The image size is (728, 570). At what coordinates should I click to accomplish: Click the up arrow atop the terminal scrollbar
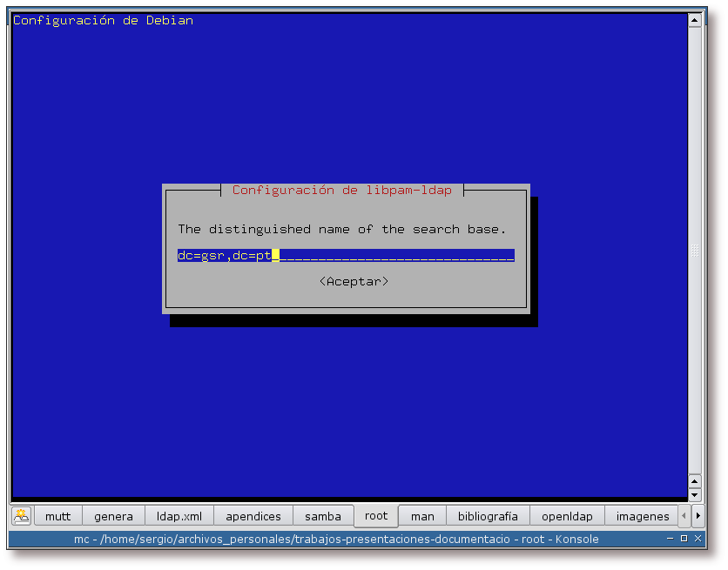tap(695, 19)
